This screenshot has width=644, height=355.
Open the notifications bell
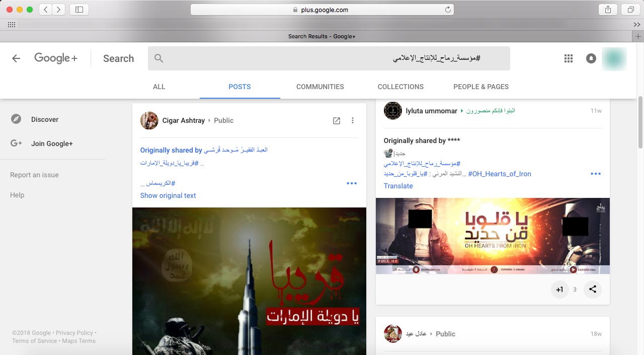click(591, 58)
